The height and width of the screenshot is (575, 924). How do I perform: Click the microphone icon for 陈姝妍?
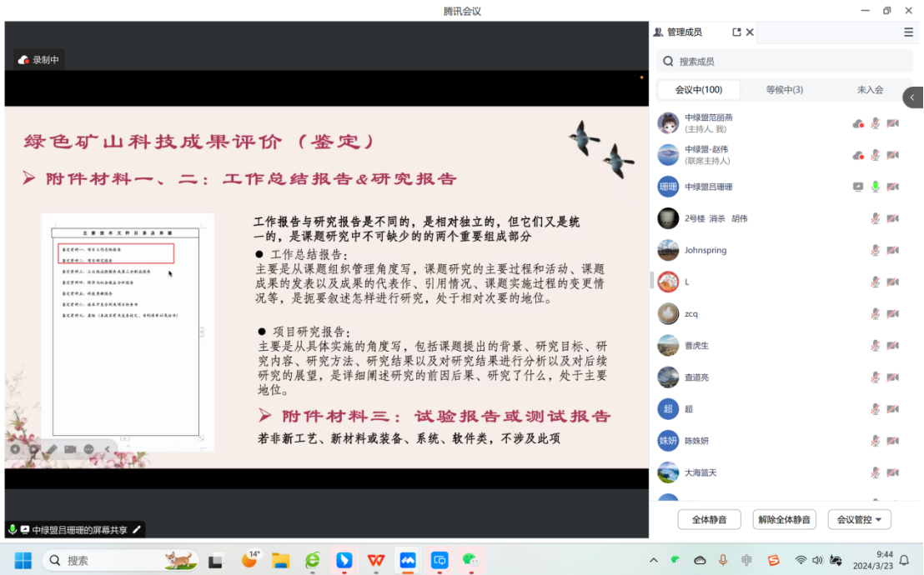[875, 441]
